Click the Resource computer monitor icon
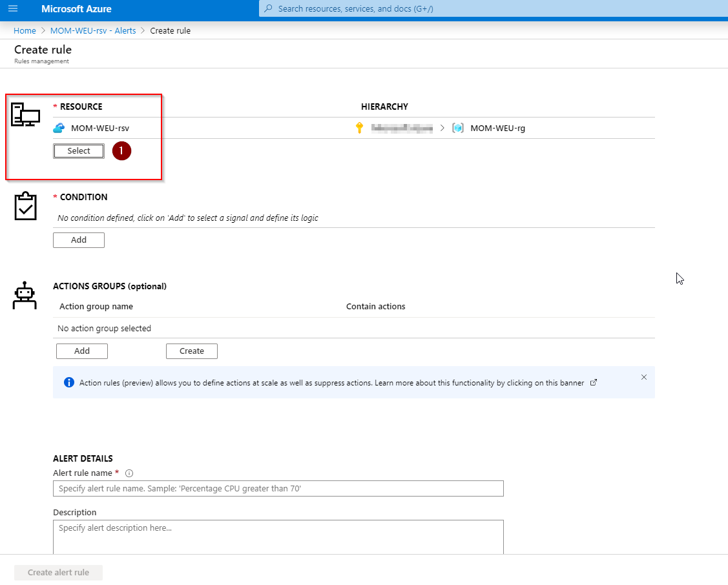728x585 pixels. coord(25,114)
